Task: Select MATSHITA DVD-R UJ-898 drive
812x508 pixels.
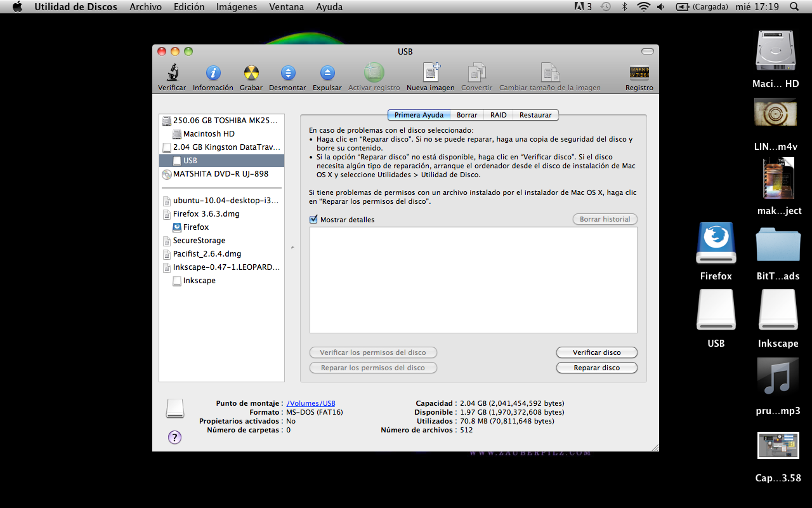Action: (221, 174)
